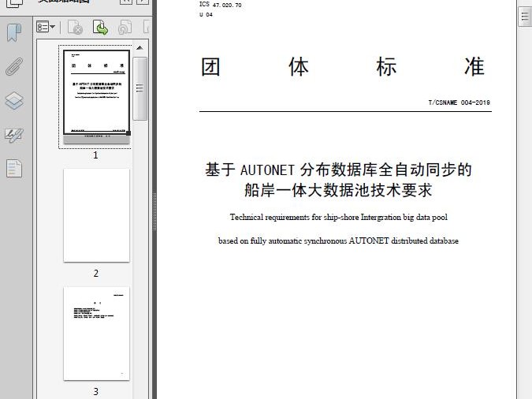This screenshot has width=532, height=399.
Task: Click the ICS 47.020.70 text
Action: (221, 5)
